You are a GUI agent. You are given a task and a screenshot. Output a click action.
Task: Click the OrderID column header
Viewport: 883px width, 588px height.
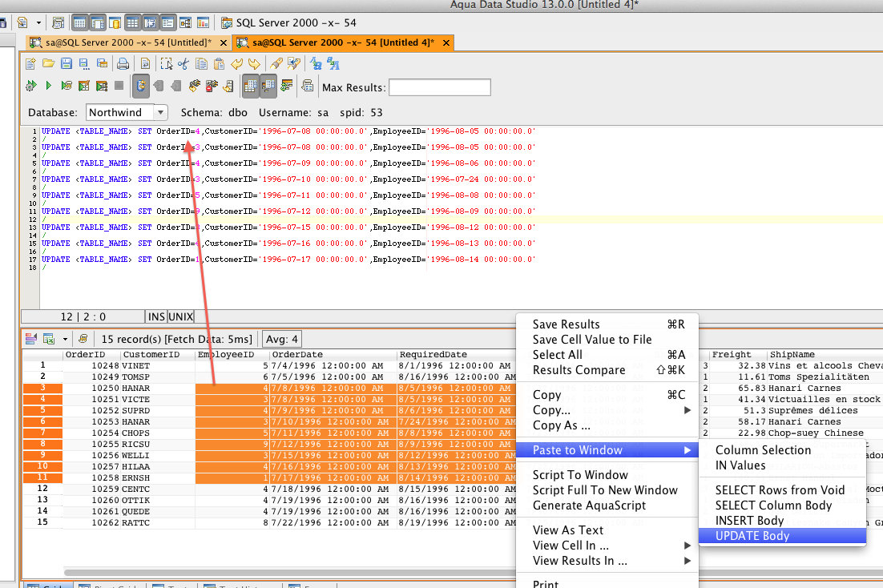(92, 354)
